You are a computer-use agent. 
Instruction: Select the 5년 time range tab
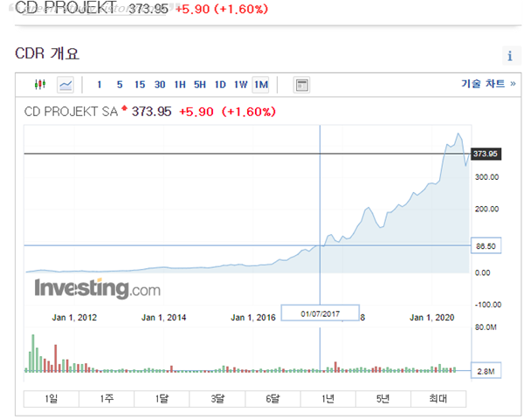tap(383, 399)
